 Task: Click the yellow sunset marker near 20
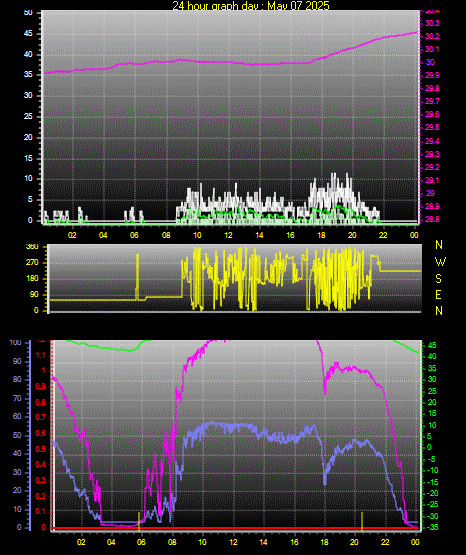point(362,521)
